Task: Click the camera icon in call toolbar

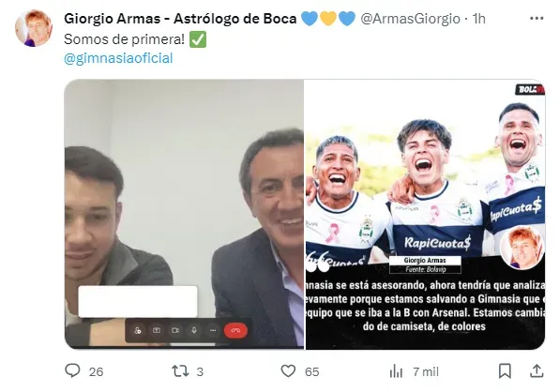Action: pyautogui.click(x=175, y=330)
